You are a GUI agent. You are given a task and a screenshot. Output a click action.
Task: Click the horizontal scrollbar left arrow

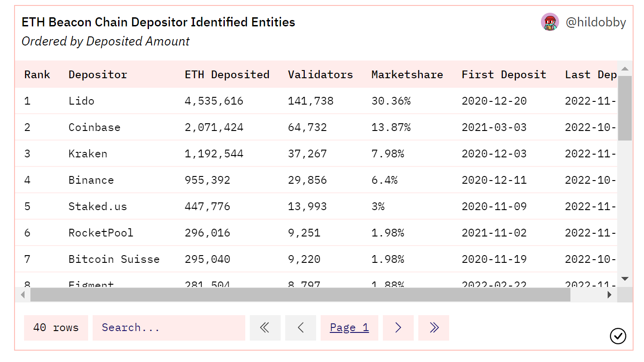pyautogui.click(x=23, y=295)
